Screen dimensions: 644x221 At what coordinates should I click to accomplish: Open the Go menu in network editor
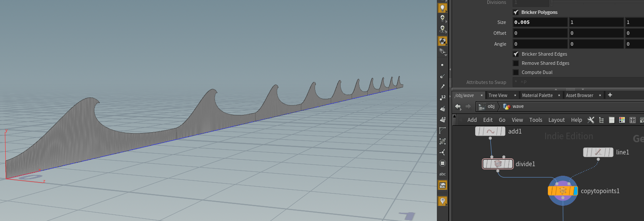(502, 120)
